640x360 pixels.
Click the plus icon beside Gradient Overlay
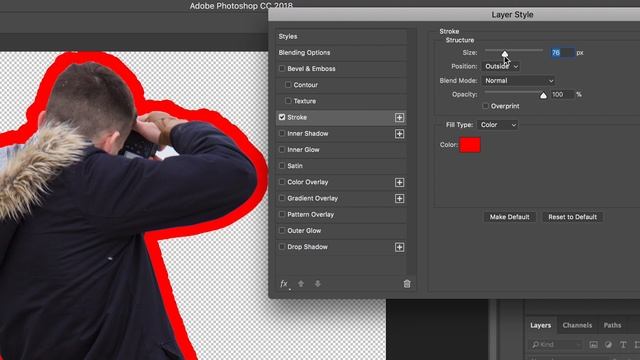[399, 199]
